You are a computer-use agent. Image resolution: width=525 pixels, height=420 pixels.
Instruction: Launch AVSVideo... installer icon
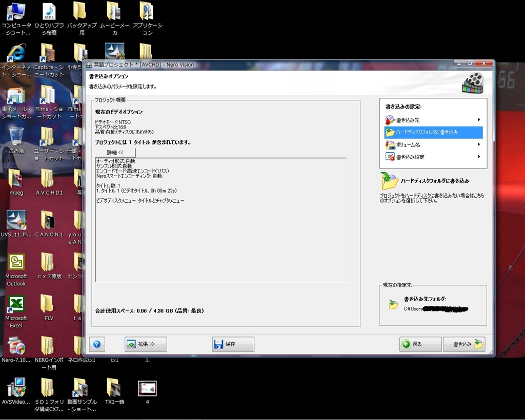[16, 391]
